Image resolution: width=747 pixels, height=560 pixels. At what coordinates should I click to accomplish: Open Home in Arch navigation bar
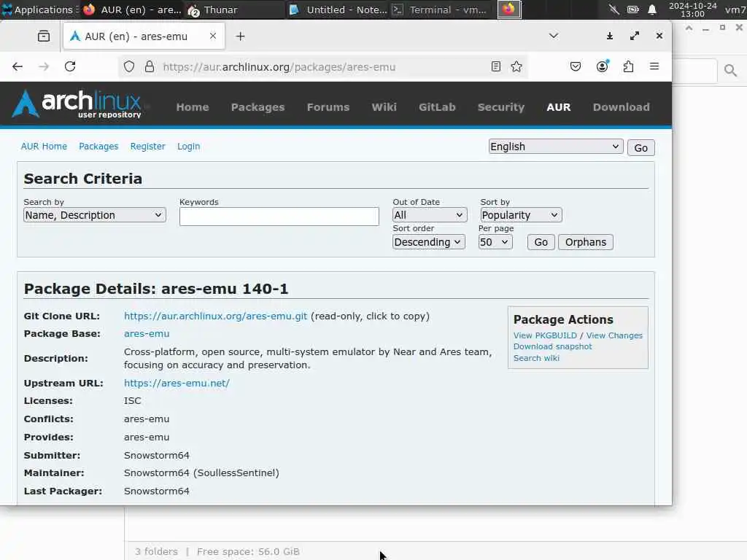[193, 107]
